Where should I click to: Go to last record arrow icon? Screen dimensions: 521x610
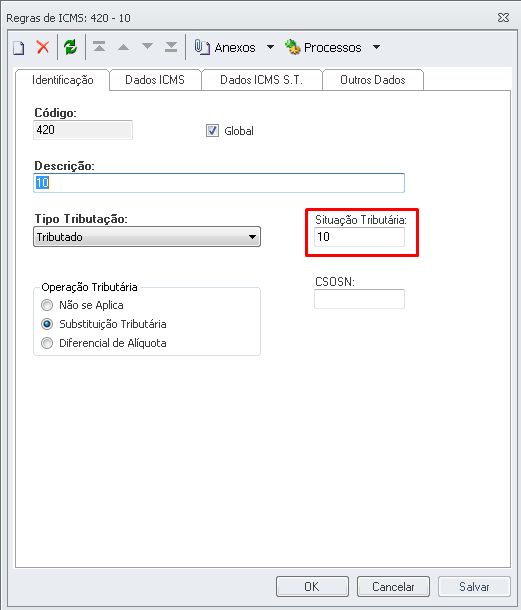[171, 47]
